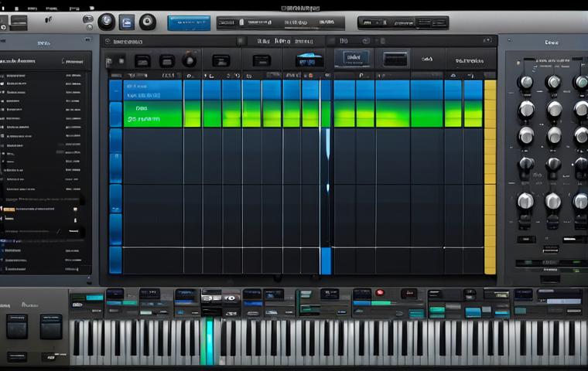Toggle the first square pad left of the keyboard
Viewport: 588px width, 371px height.
[x=17, y=327]
